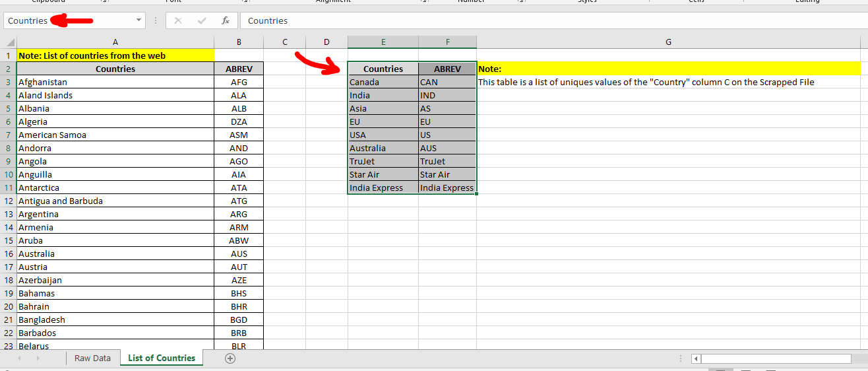868x371 pixels.
Task: Click the tab bar splitter dots near scrollbar
Action: (680, 358)
